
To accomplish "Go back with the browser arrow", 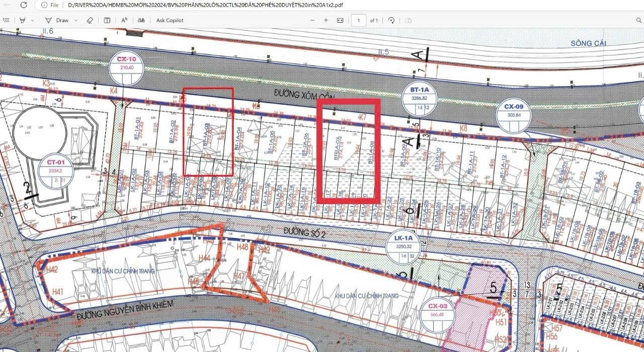I will point(6,5).
